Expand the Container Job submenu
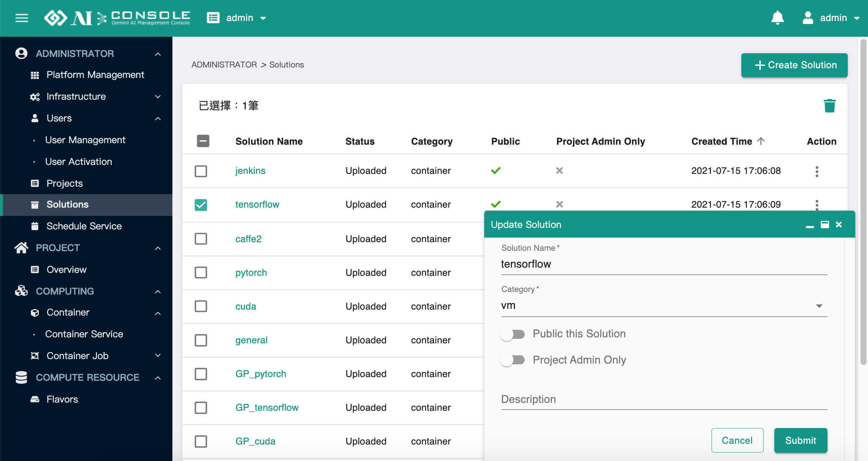868x461 pixels. point(158,355)
